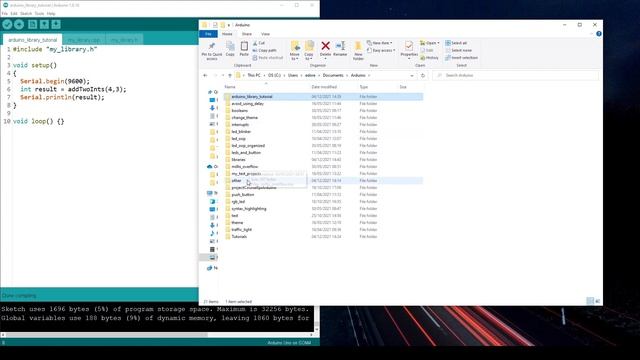Viewport: 640px width, 360px height.
Task: Click Paste shortcut in Clipboard group
Action: tap(268, 58)
